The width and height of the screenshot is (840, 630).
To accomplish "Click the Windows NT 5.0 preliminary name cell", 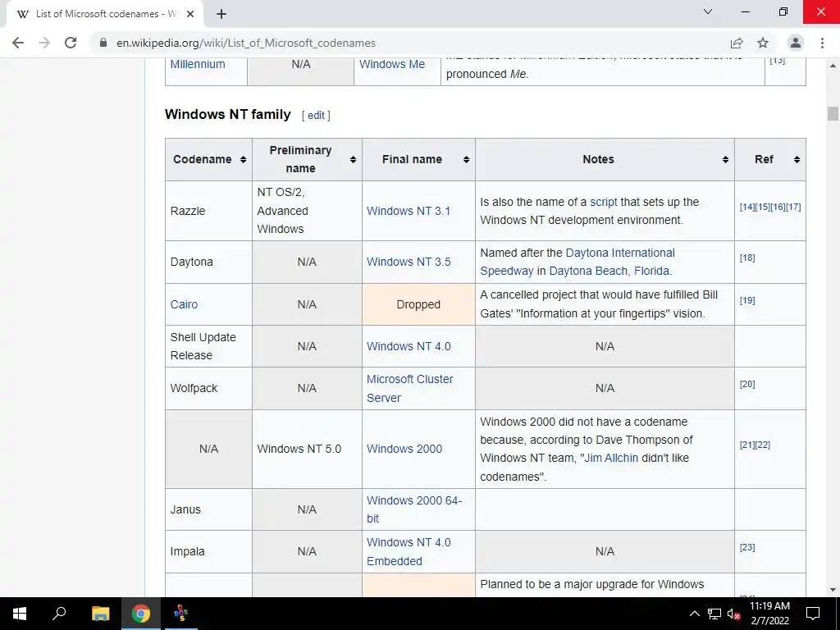I will 307,449.
